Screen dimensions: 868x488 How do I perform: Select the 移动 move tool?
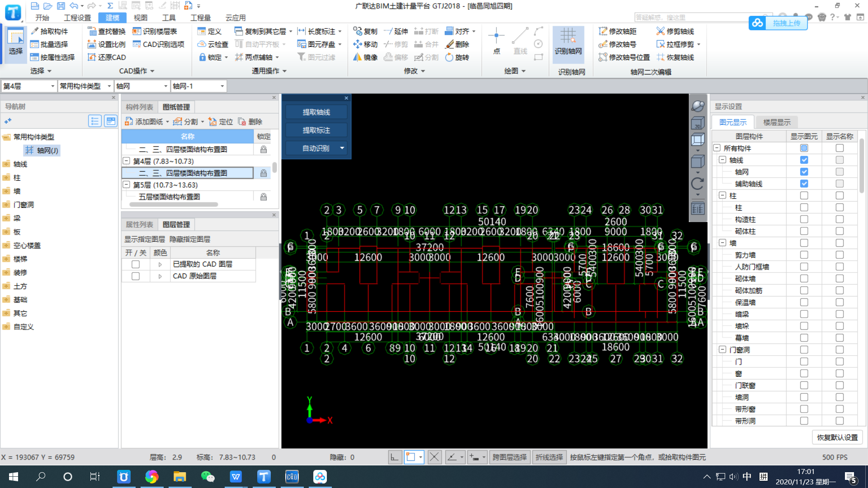pos(365,44)
